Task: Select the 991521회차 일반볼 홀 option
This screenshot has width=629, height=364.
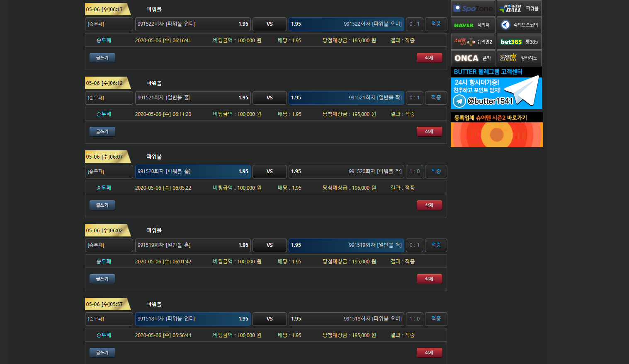Action: (x=193, y=98)
